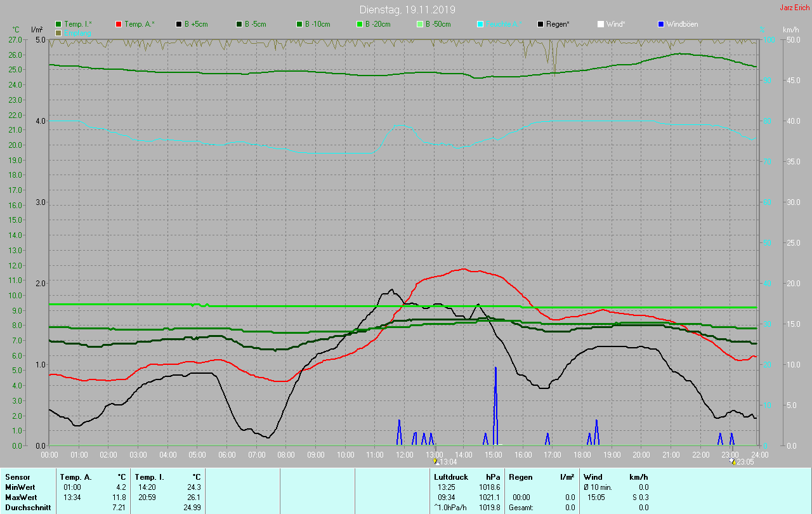
Task: Click the km/h axis label at top right
Action: coord(790,30)
